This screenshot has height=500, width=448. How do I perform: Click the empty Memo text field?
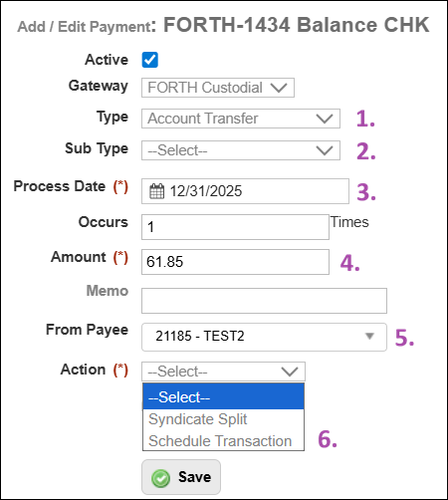264,301
